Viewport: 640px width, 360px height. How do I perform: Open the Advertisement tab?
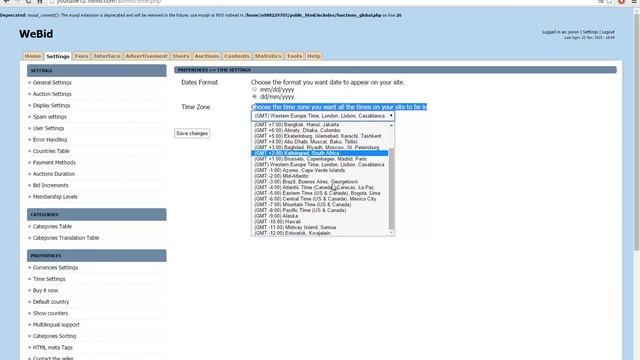pyautogui.click(x=147, y=56)
